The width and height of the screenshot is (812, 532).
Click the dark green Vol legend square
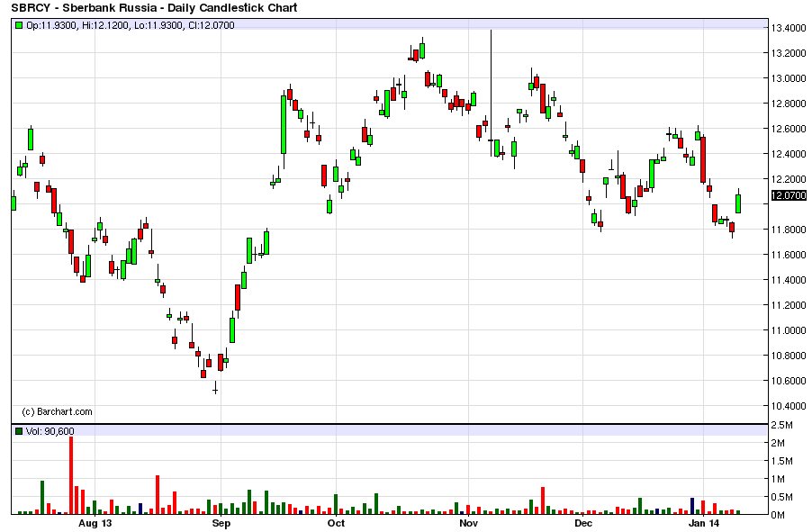point(19,431)
